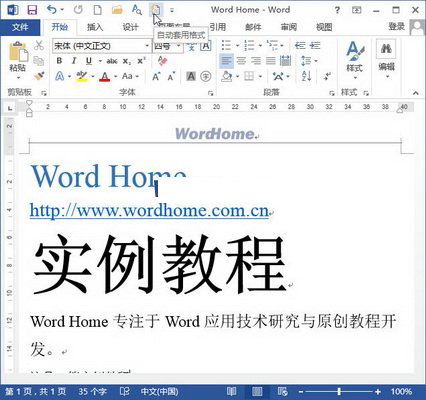426x400 pixels.
Task: Click the AutoFormat (自动套用格式) quick access icon
Action: click(156, 10)
